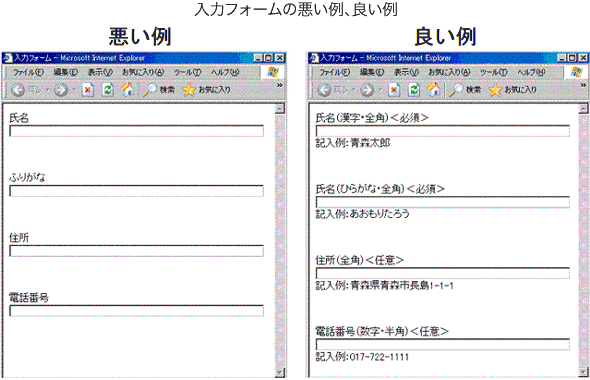The height and width of the screenshot is (380, 590).
Task: Click 悪い例 heading text
Action: pos(140,37)
